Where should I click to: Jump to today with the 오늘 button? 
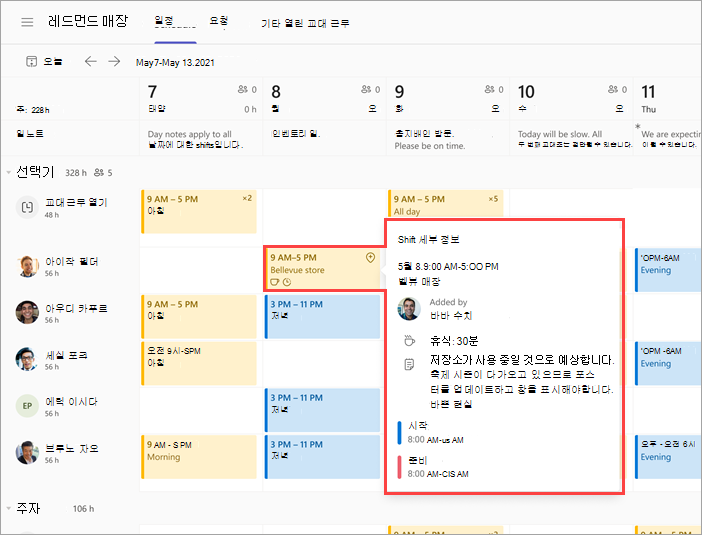pyautogui.click(x=44, y=61)
